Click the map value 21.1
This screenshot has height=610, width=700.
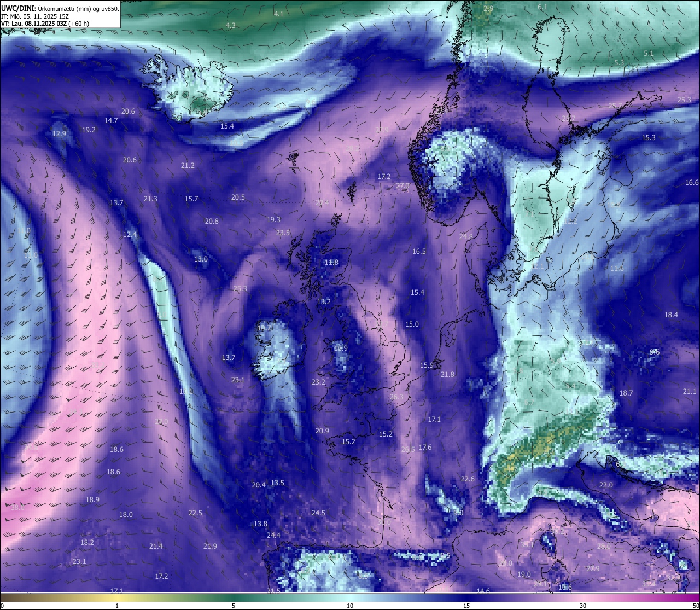pos(690,392)
